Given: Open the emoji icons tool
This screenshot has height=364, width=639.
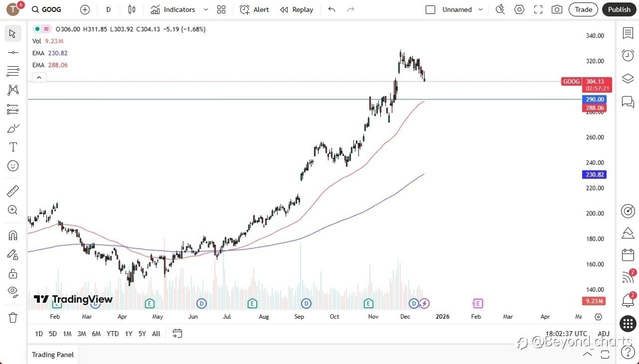Looking at the screenshot, I should coord(13,166).
